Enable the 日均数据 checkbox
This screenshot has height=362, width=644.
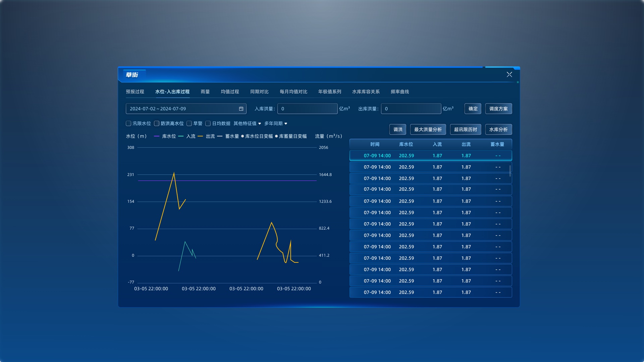coord(208,123)
